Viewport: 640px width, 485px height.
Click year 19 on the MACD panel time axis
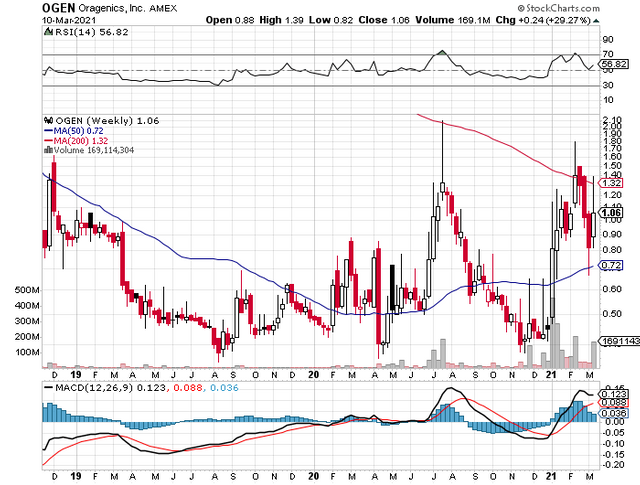click(76, 476)
